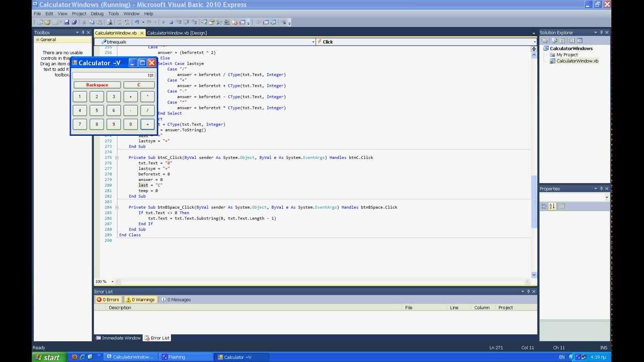Open Solution Explorer from the main toolbar

(x=204, y=22)
